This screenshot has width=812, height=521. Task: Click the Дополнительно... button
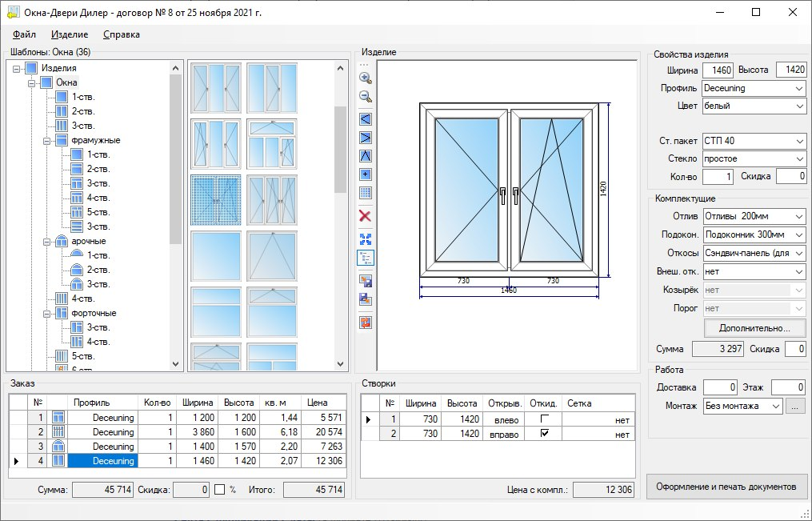tap(754, 328)
